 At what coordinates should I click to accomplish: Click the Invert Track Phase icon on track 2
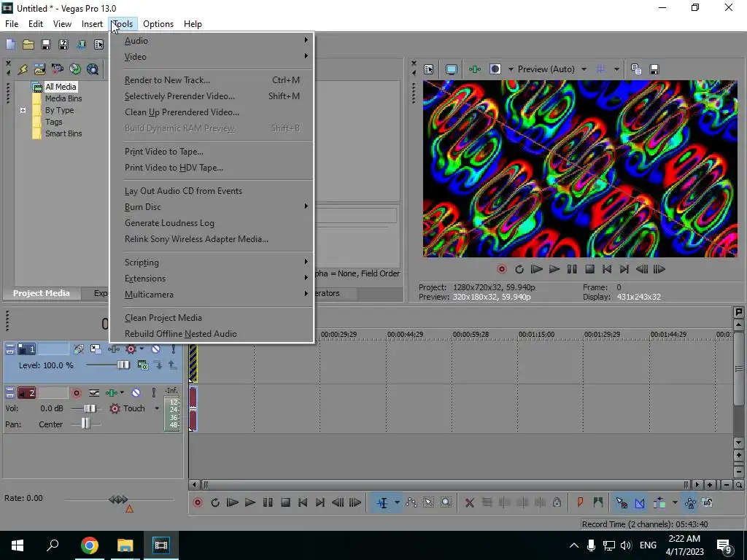point(94,393)
